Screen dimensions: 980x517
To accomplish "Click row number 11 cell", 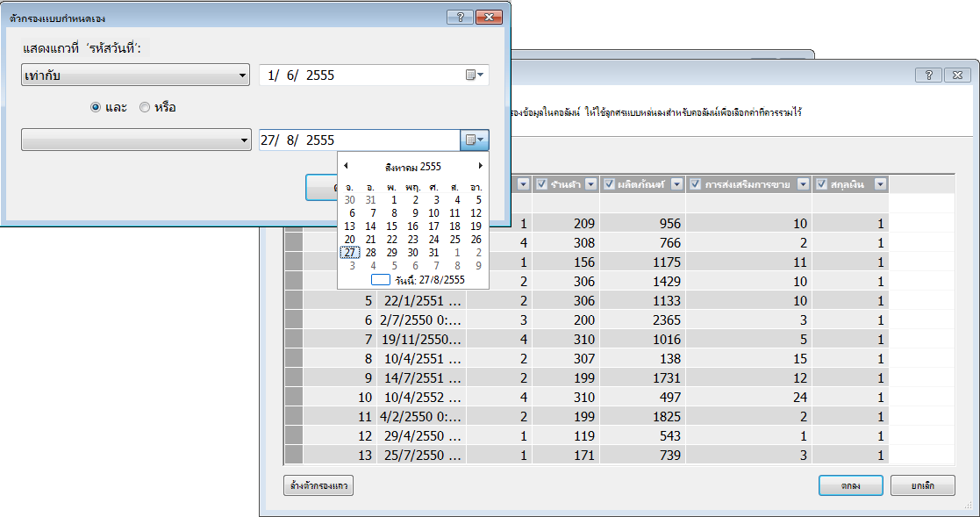I will coord(340,416).
